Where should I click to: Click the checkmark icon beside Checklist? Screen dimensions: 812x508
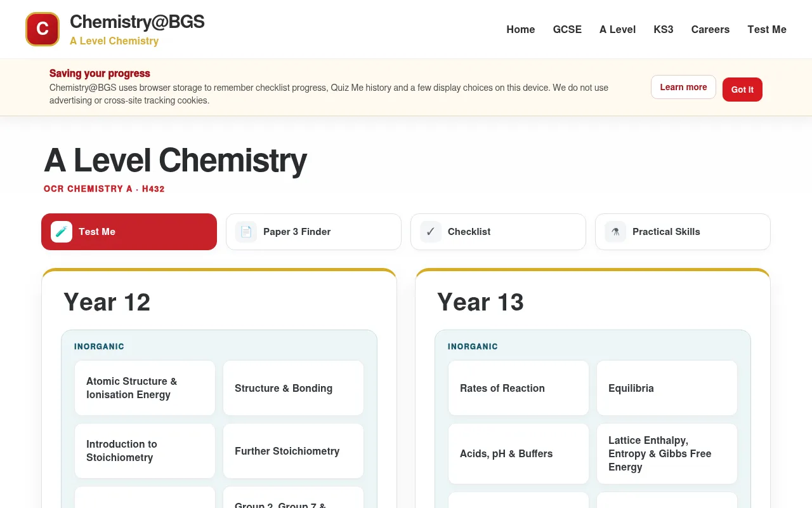[431, 232]
